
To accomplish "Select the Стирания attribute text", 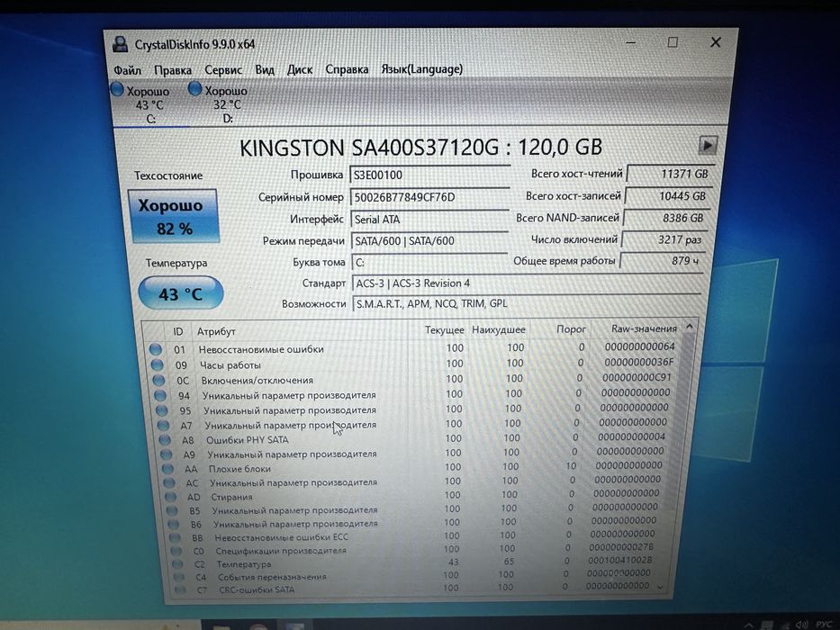I will coord(231,497).
